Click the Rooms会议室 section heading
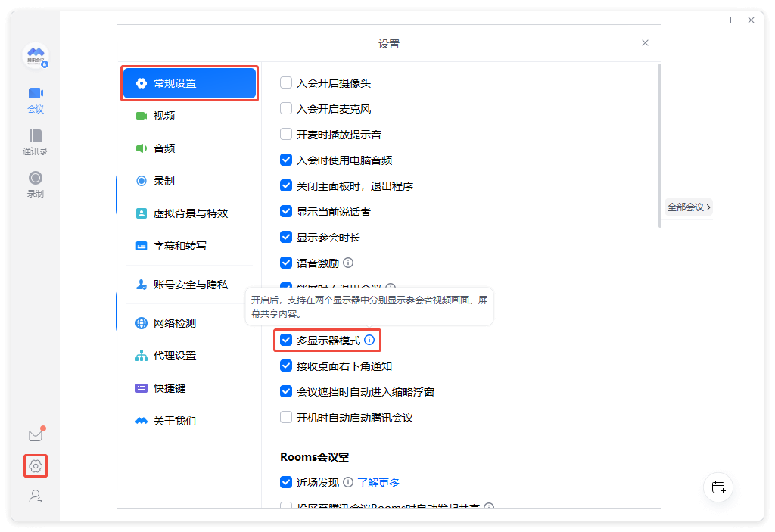 click(x=314, y=457)
